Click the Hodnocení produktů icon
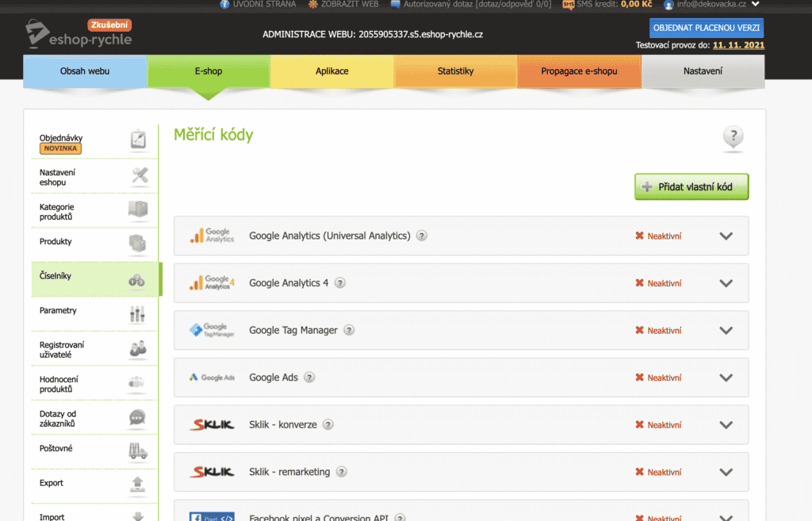The width and height of the screenshot is (812, 521). coord(136,383)
